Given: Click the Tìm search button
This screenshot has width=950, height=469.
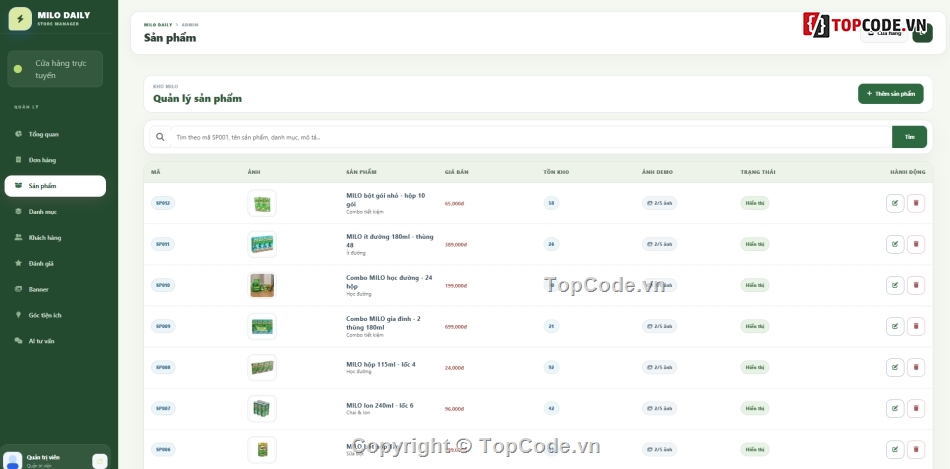Looking at the screenshot, I should pos(909,137).
